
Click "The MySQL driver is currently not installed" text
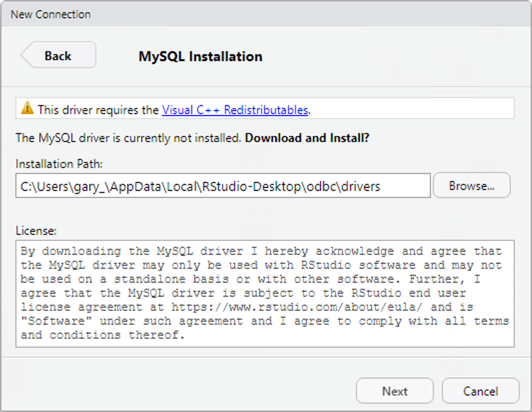click(x=128, y=138)
